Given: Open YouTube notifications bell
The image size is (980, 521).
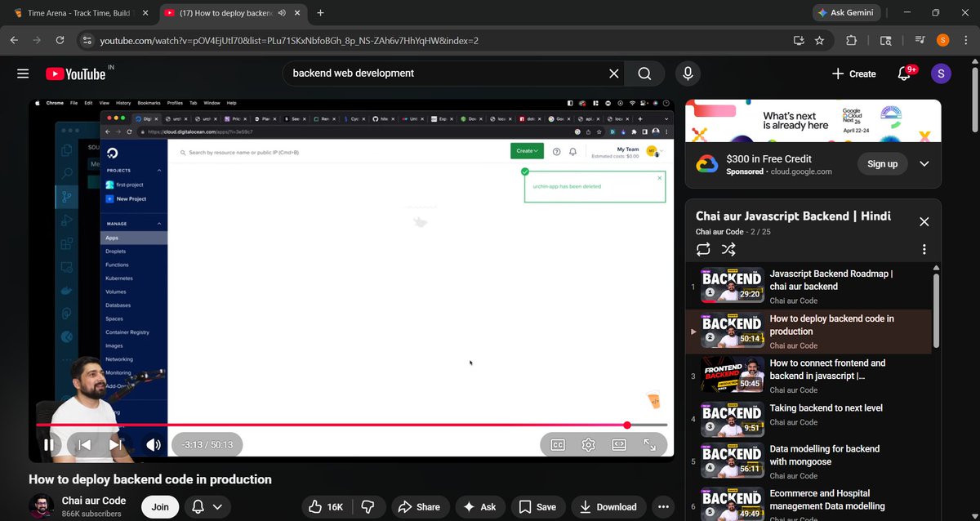Looking at the screenshot, I should tap(904, 73).
